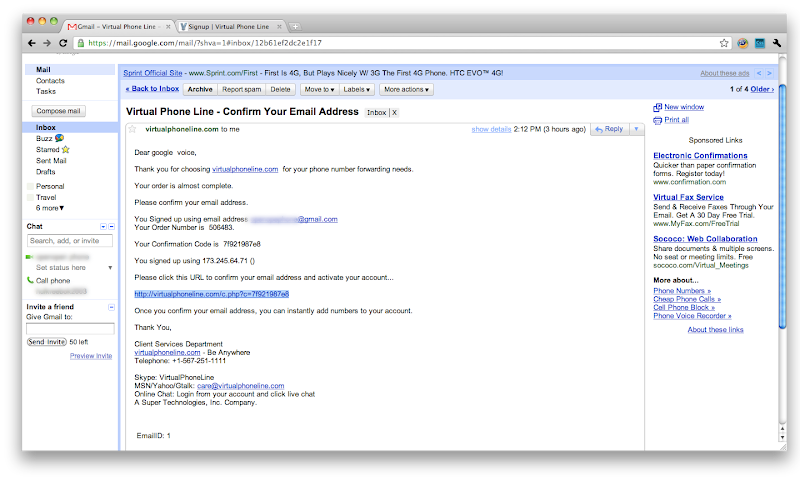Image resolution: width=800 pixels, height=481 pixels.
Task: Click Compose mail
Action: click(x=59, y=111)
